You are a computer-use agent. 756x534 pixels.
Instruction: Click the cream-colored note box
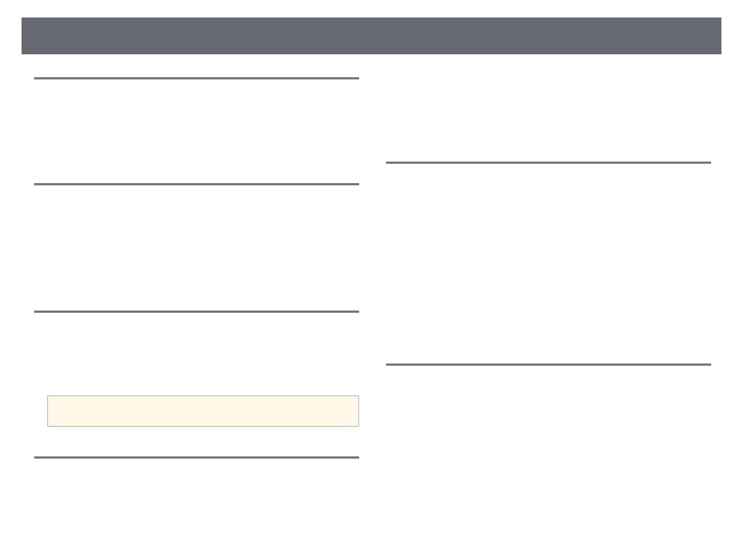(203, 411)
